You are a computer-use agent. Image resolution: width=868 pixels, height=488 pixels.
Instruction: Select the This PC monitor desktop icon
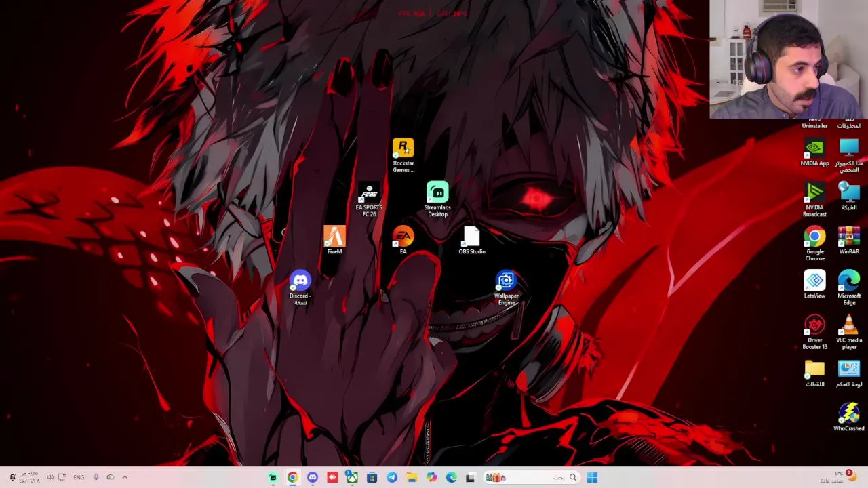pos(849,155)
